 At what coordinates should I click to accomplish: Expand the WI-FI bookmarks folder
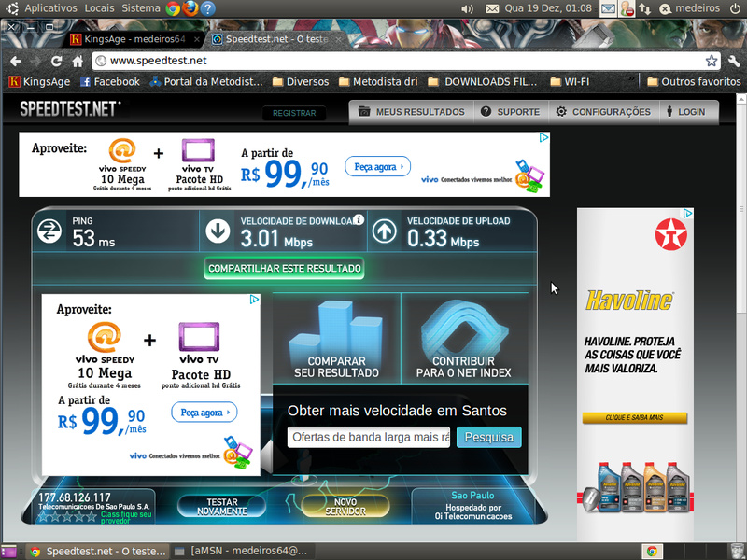(x=570, y=82)
